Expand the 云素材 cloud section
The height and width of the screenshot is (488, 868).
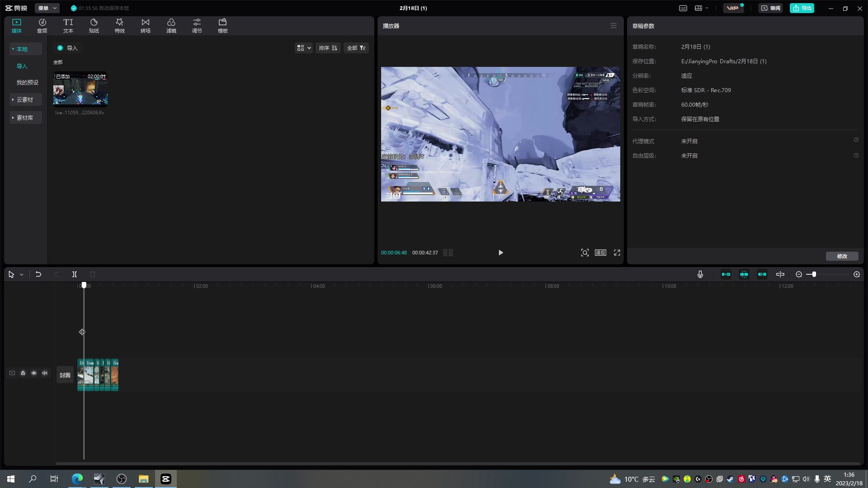(x=26, y=99)
